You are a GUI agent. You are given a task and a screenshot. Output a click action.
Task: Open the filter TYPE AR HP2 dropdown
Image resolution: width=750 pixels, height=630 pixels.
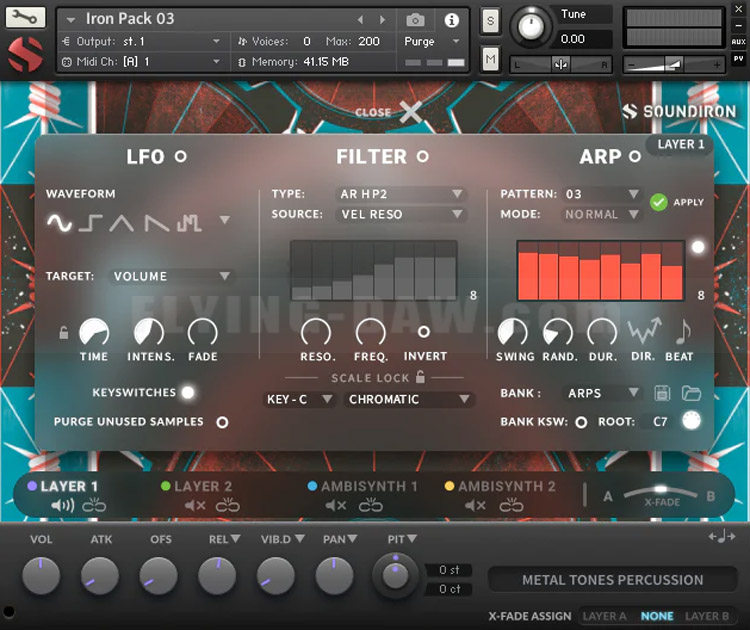tap(401, 194)
